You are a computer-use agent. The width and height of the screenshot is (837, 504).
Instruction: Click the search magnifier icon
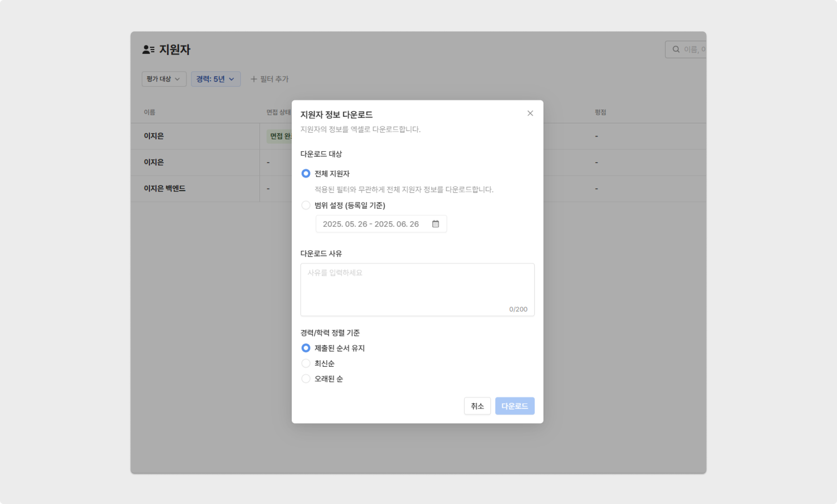[x=676, y=49]
